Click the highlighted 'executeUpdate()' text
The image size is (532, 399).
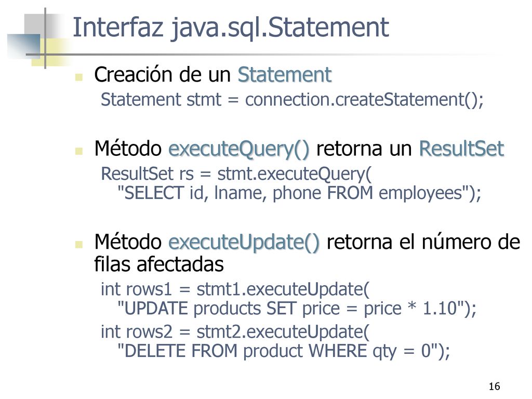tap(244, 243)
